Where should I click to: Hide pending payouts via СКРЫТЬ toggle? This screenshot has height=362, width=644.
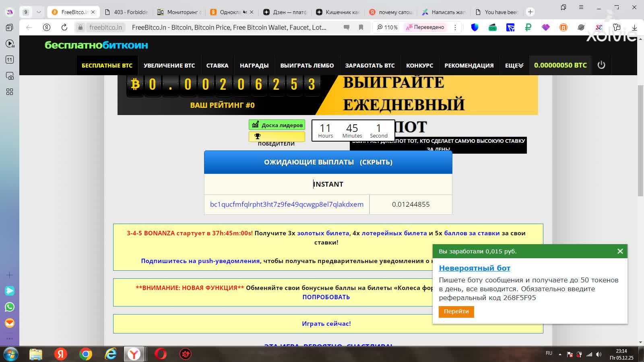coord(376,162)
